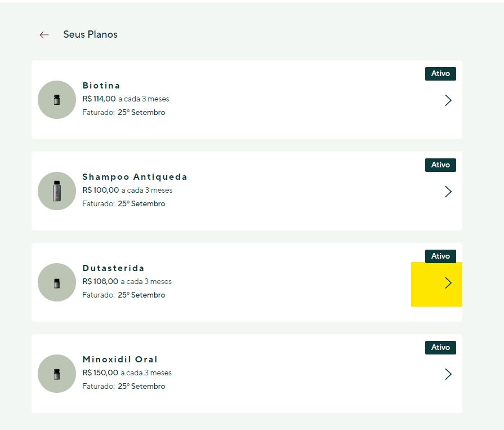504x430 pixels.
Task: Open Minoxidil Oral plan via chevron arrow
Action: (448, 374)
